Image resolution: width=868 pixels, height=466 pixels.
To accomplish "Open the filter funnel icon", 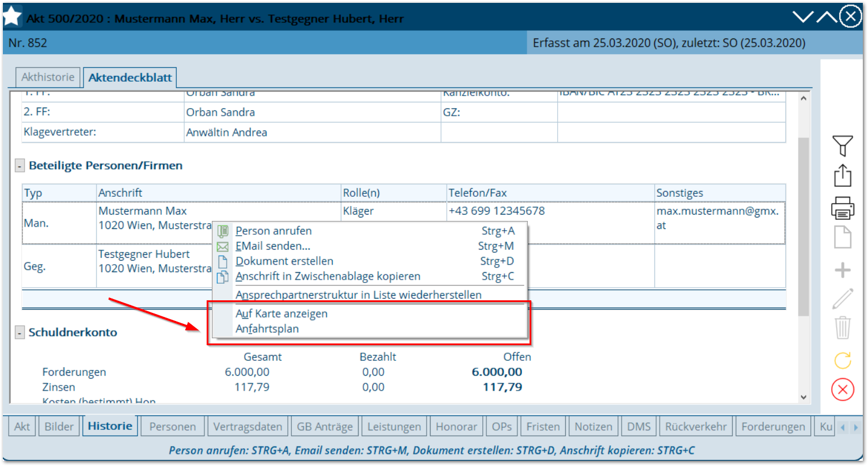I will (842, 146).
